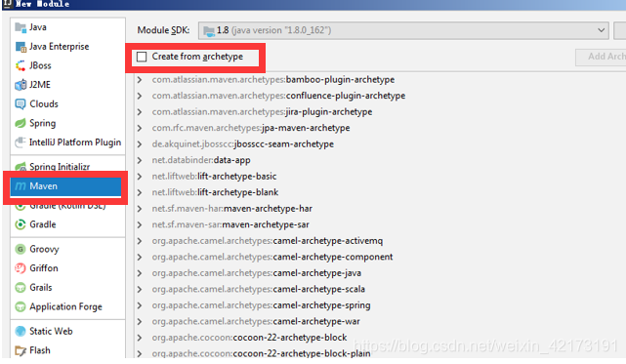Expand cocoon-22-archetype-block node
The height and width of the screenshot is (364, 626).
click(140, 338)
